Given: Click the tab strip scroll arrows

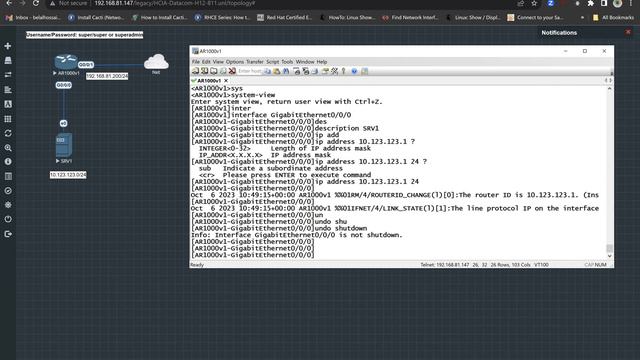Looking at the screenshot, I should tap(608, 81).
